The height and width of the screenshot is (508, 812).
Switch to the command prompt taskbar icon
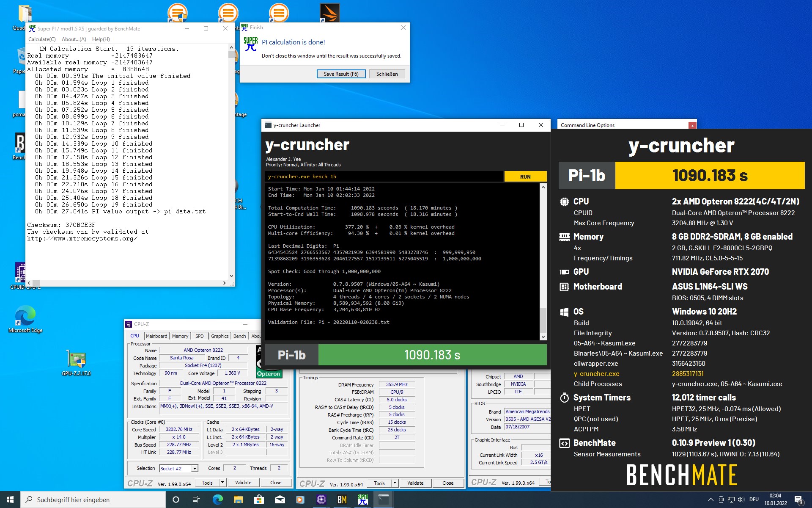point(383,500)
